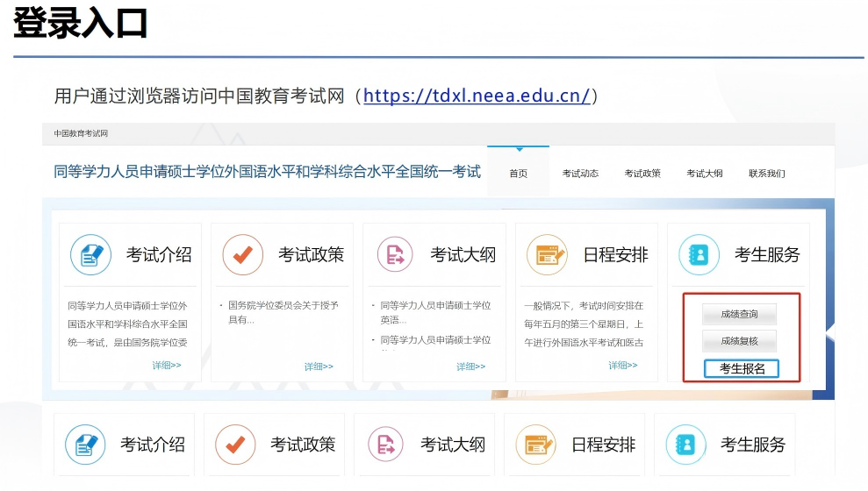Open the tdxl.neea.edu.cn hyperlink

pyautogui.click(x=476, y=96)
